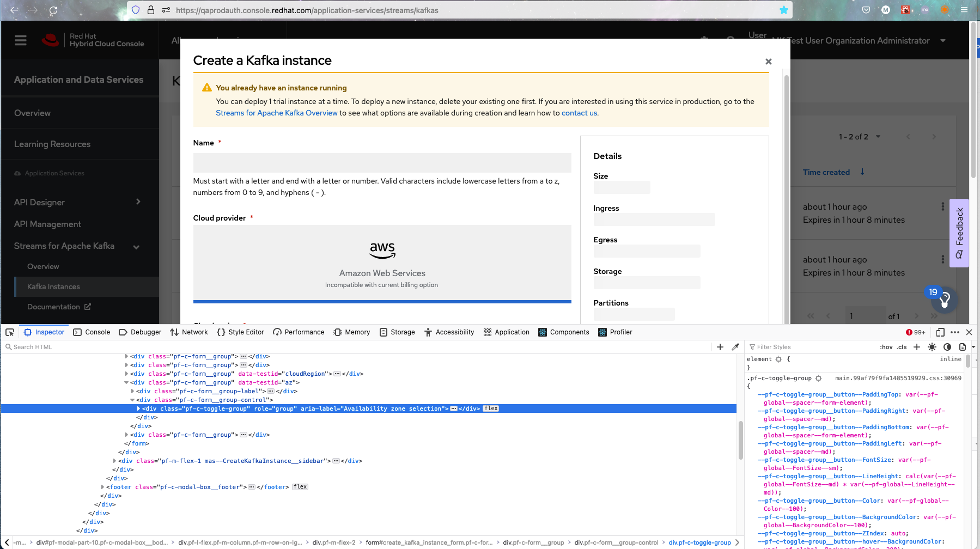Image resolution: width=980 pixels, height=549 pixels.
Task: Open the Storage tab in DevTools
Action: coord(397,332)
